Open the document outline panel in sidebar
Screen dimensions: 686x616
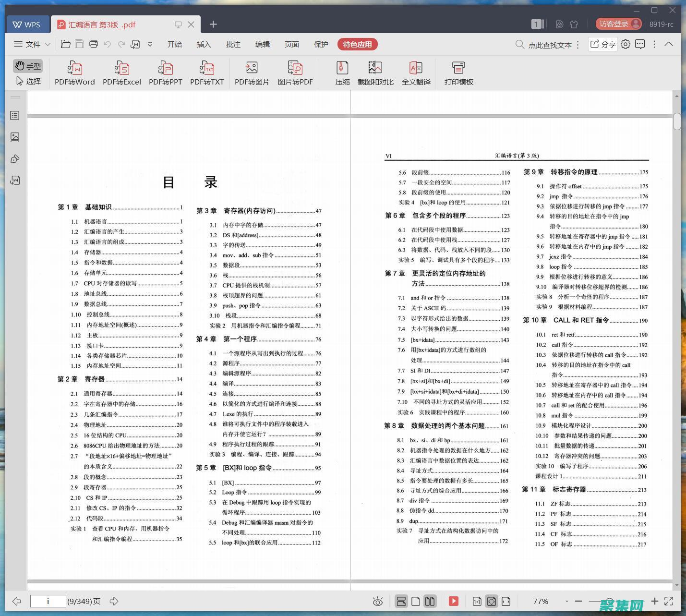[14, 115]
